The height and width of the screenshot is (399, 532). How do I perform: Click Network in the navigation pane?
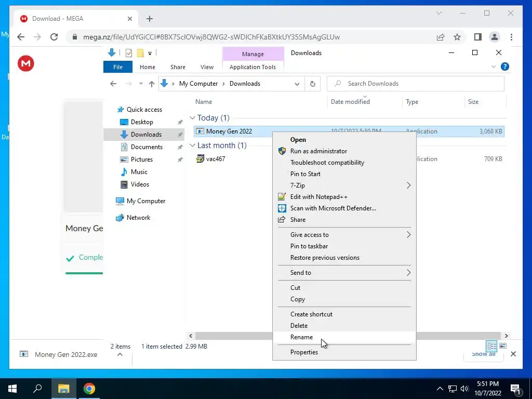click(x=138, y=218)
